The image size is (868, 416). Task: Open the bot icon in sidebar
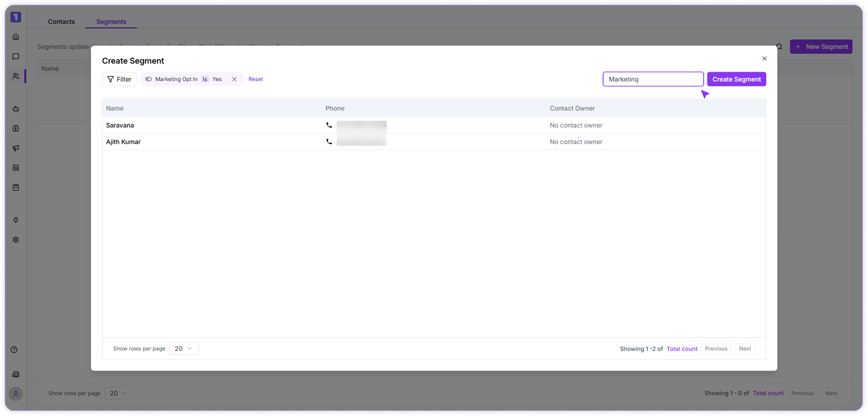coord(16,109)
